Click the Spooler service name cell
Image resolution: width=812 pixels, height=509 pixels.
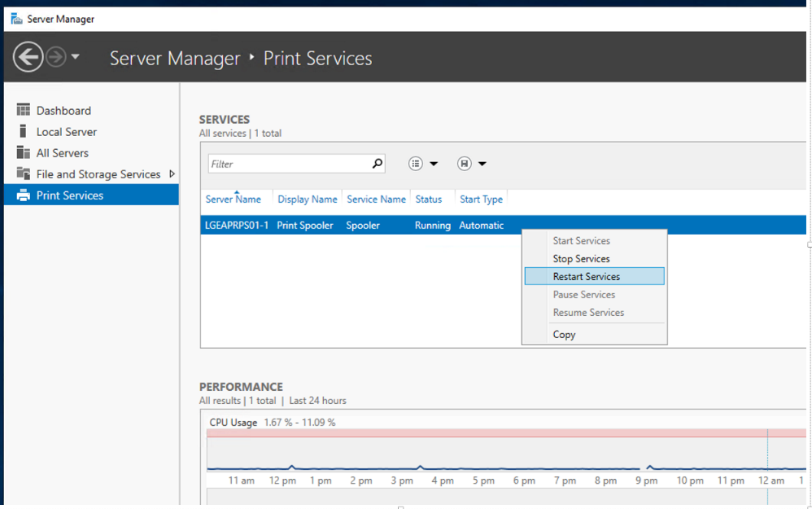pos(363,226)
